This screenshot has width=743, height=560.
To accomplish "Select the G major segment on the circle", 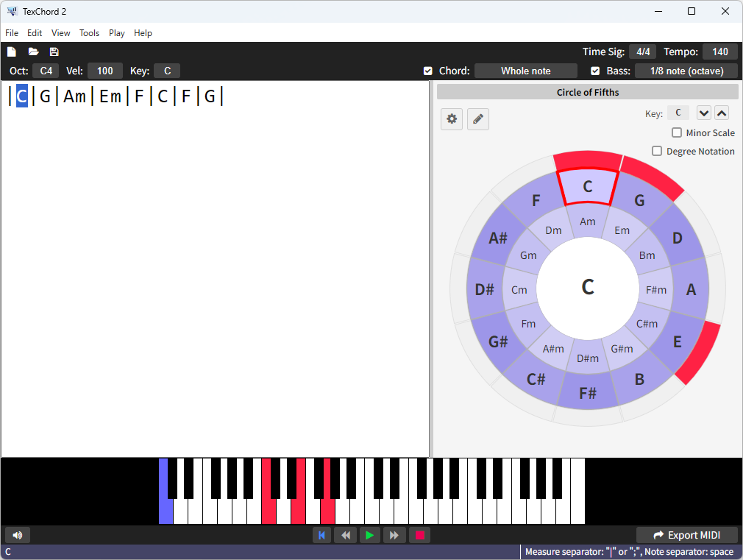I will tap(640, 199).
